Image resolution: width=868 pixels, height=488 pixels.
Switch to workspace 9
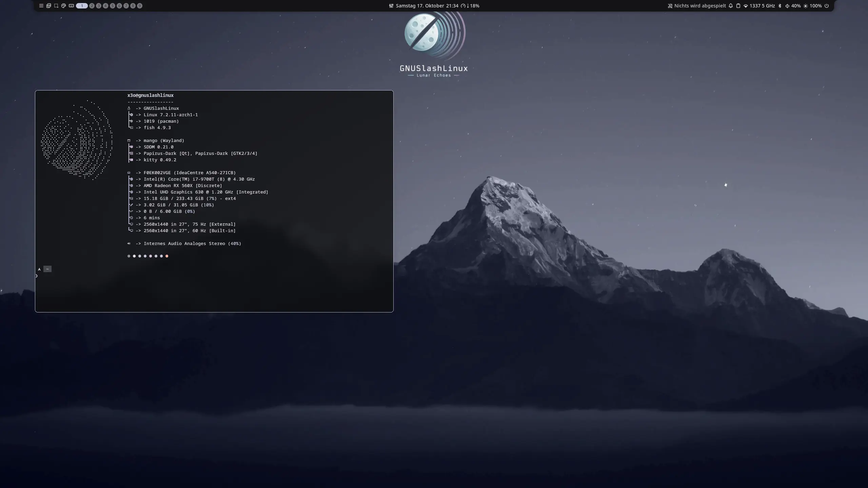click(x=140, y=6)
